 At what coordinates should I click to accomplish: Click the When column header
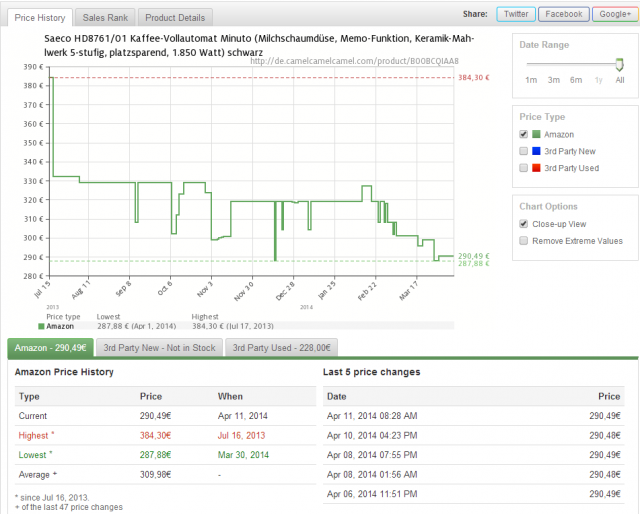pos(230,396)
